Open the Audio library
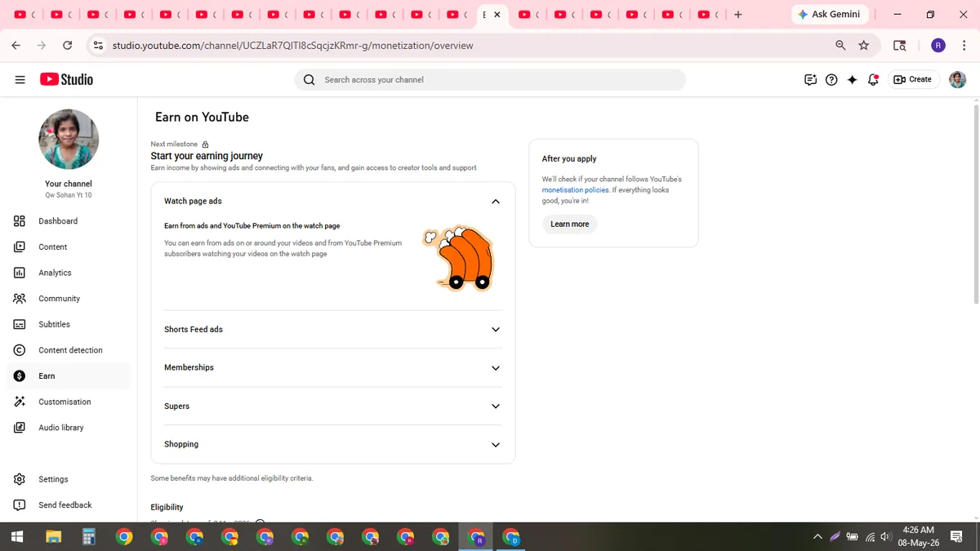The image size is (980, 551). point(69,428)
